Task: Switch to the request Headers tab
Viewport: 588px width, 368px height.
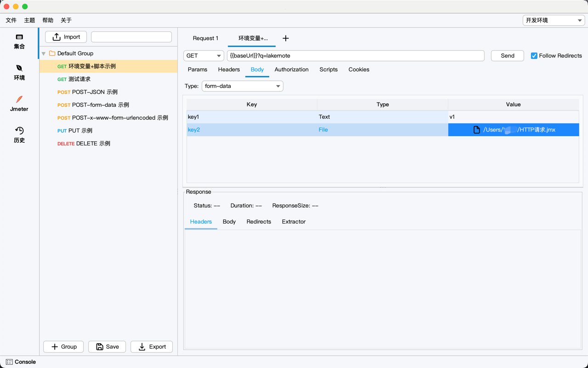Action: coord(229,69)
